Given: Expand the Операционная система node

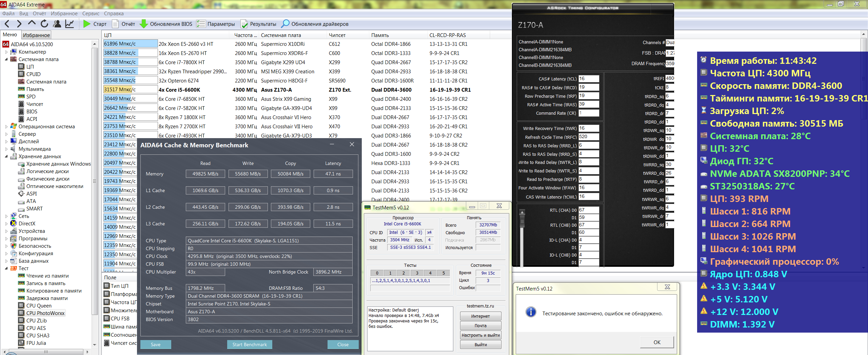Looking at the screenshot, I should [x=6, y=127].
